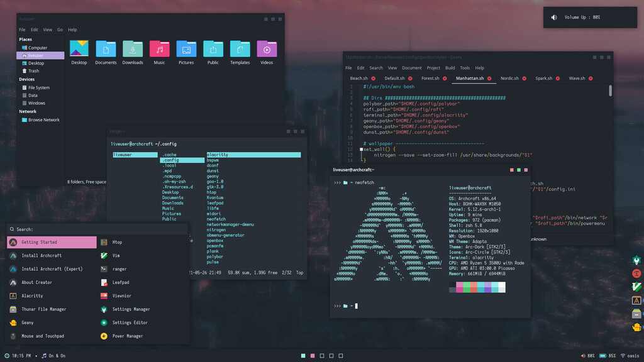Open the Build menu in Geany
This screenshot has width=644, height=362.
[x=449, y=67]
